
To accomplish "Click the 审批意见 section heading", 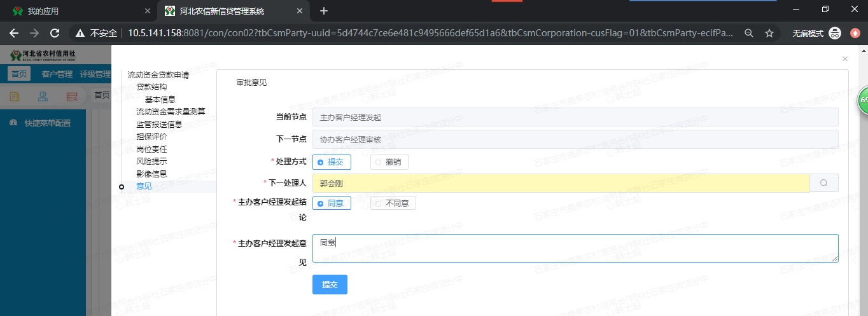I will [x=251, y=83].
